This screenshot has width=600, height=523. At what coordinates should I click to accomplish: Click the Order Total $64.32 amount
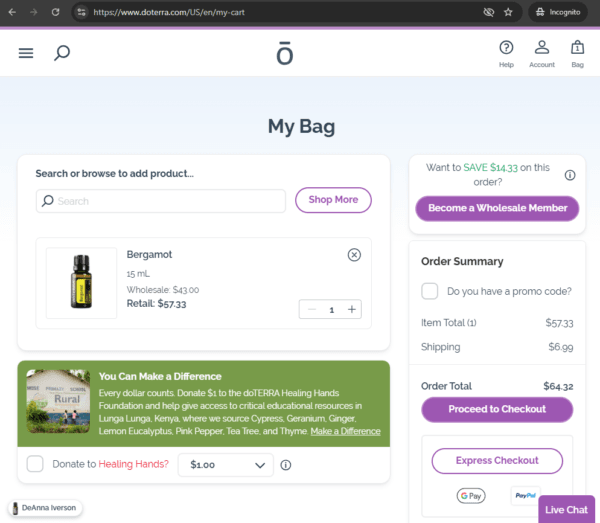[x=558, y=386]
